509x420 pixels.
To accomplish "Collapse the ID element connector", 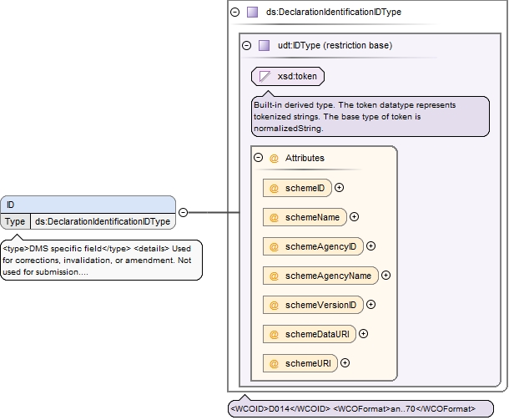I will point(184,212).
